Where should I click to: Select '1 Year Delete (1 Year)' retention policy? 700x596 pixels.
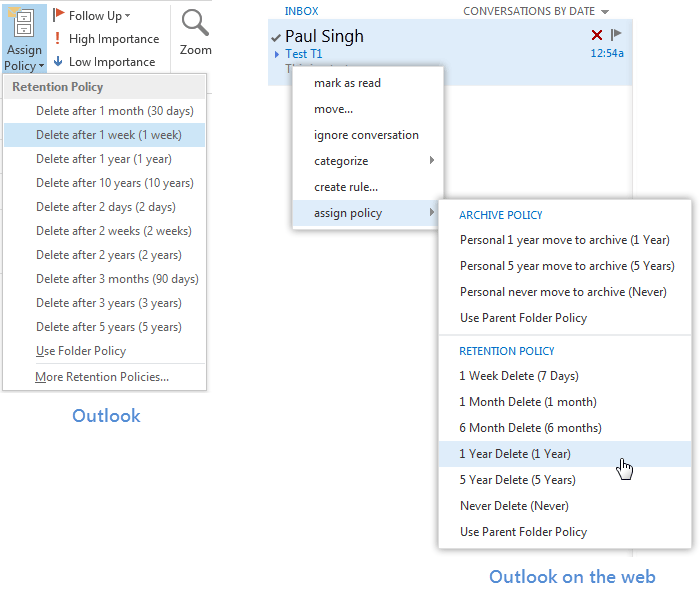[515, 454]
